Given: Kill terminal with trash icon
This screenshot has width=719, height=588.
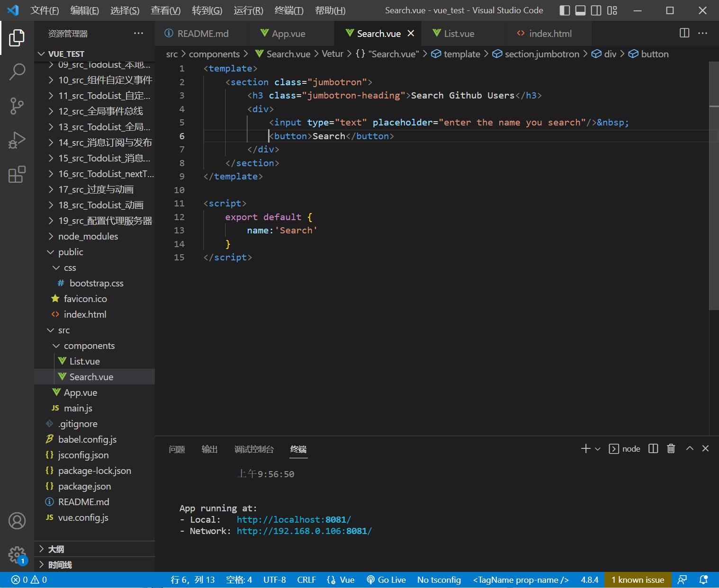Looking at the screenshot, I should coord(671,448).
